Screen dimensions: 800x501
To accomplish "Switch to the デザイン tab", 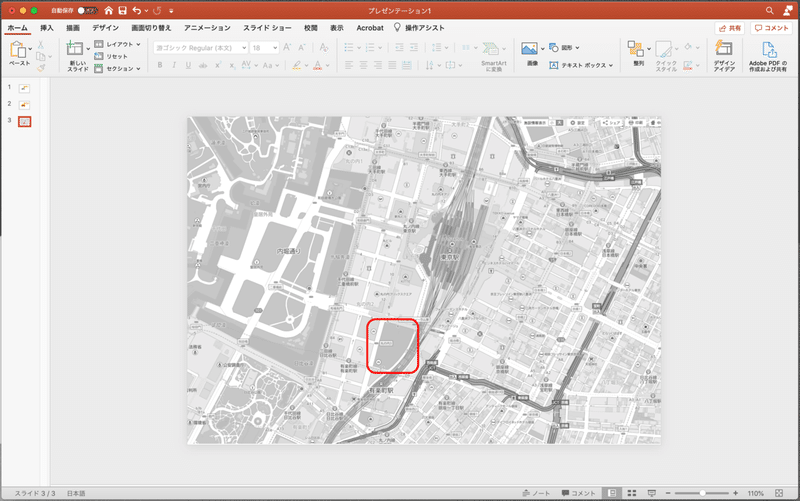I will click(x=105, y=28).
